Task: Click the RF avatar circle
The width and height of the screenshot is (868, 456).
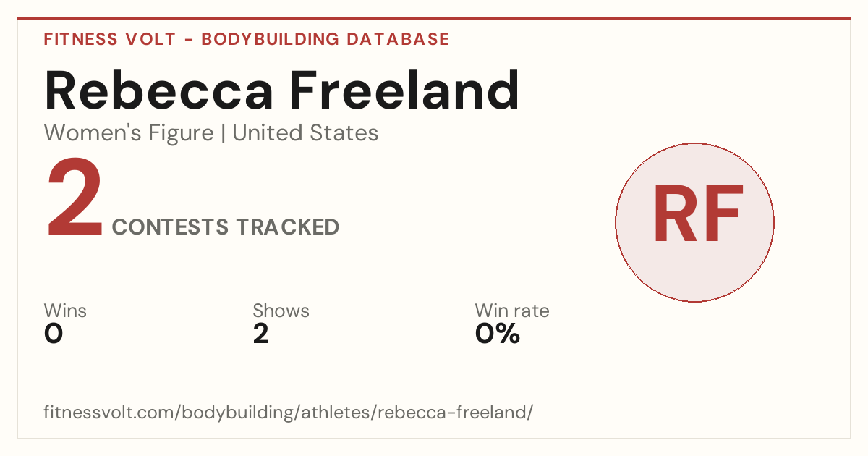Action: coord(694,222)
